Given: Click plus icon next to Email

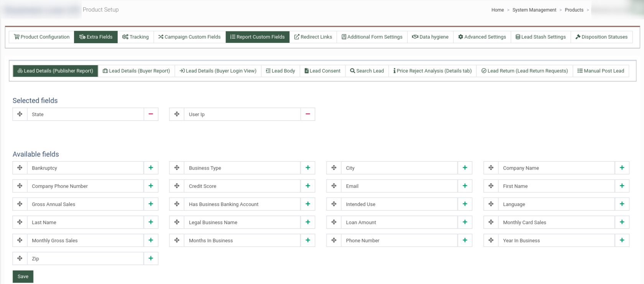Looking at the screenshot, I should coord(465,186).
